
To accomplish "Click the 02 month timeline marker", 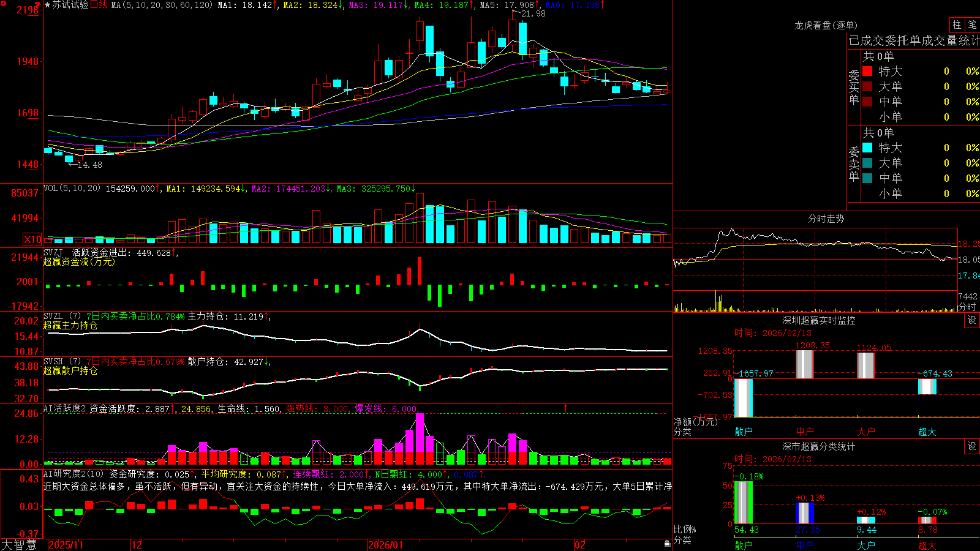I will click(580, 545).
